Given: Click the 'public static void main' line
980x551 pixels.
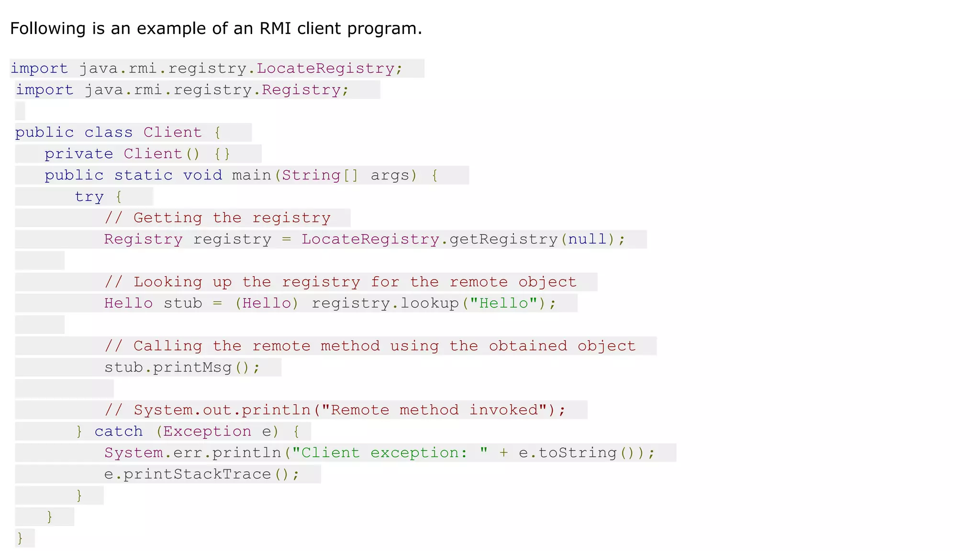Looking at the screenshot, I should click(x=241, y=176).
